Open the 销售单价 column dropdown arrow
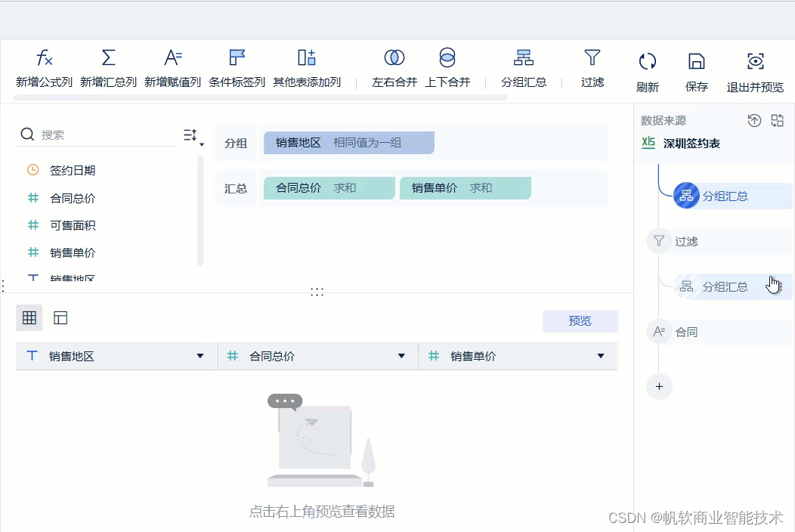 601,355
